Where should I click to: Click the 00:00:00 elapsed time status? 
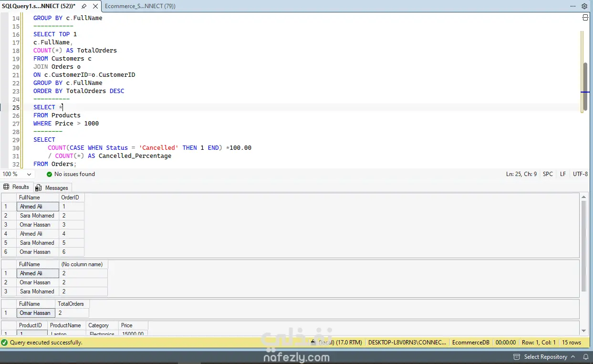point(505,343)
